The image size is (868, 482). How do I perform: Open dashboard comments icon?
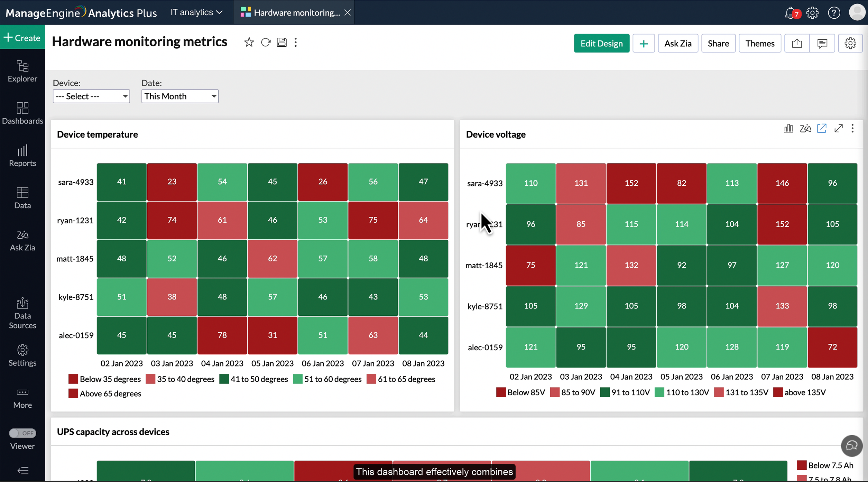point(822,43)
